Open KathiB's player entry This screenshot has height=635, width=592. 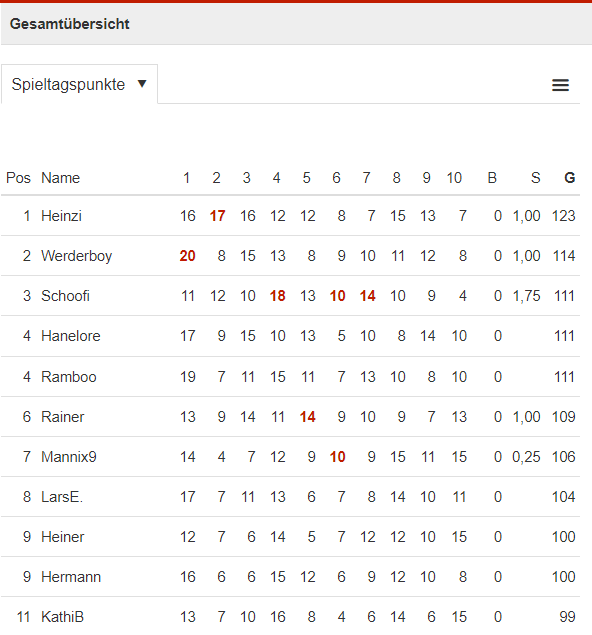(x=62, y=617)
